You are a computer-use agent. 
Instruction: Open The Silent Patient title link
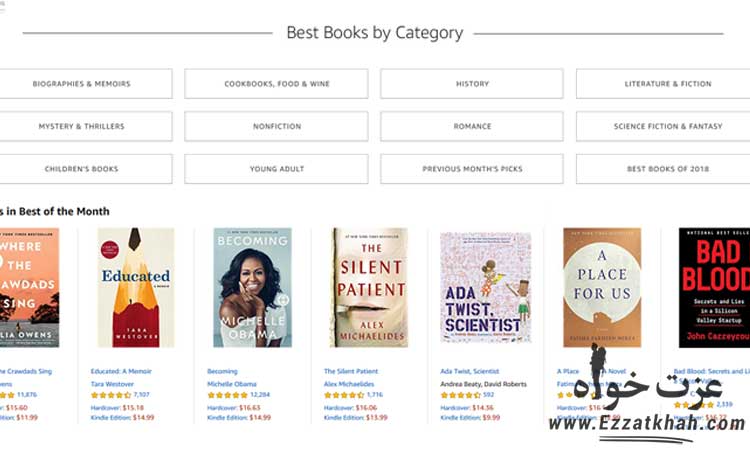(351, 371)
